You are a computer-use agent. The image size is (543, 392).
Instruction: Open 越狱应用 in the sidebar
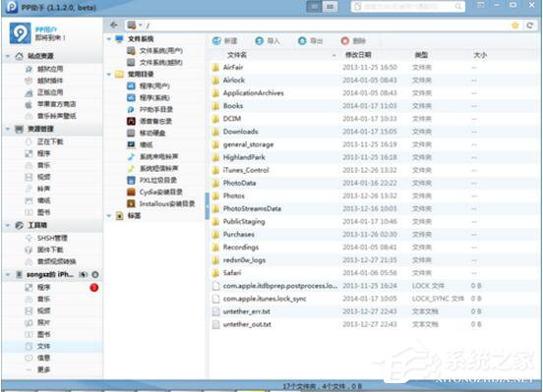click(x=50, y=69)
